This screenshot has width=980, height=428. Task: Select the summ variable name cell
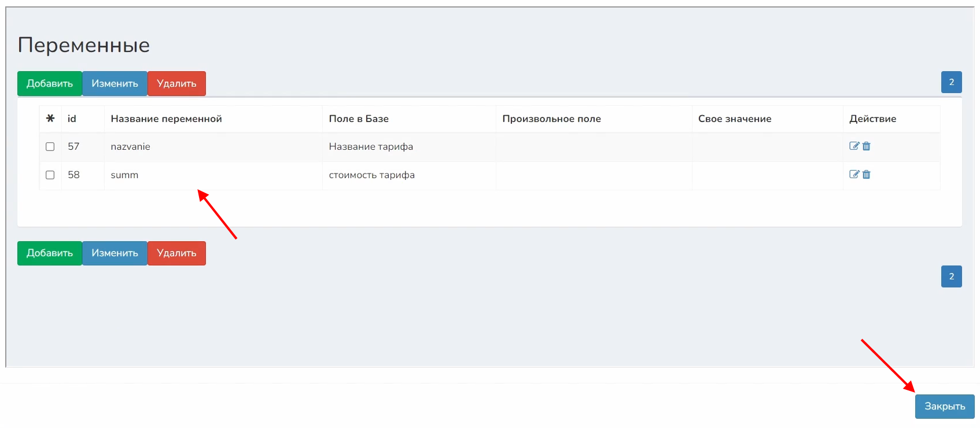click(124, 175)
